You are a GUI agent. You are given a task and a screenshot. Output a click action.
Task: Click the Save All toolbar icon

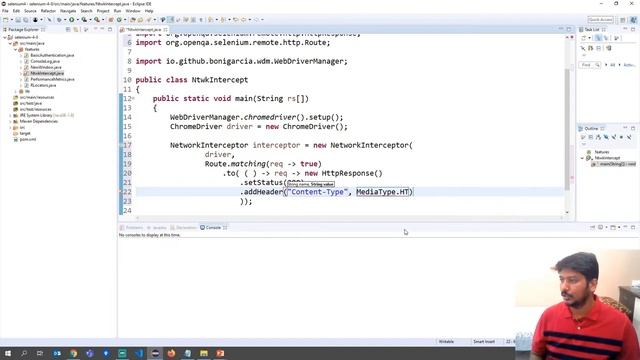[26, 20]
